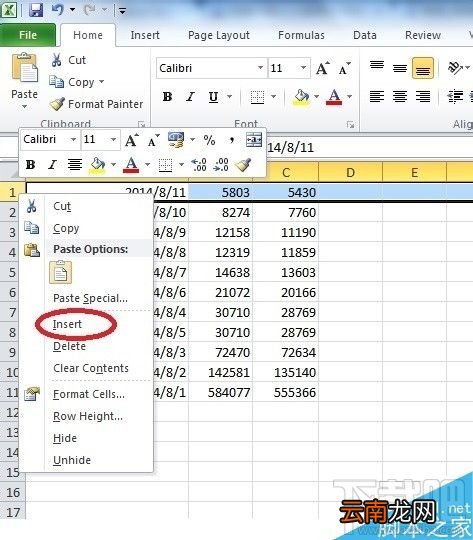Switch to the Page Layout tab

tap(219, 35)
